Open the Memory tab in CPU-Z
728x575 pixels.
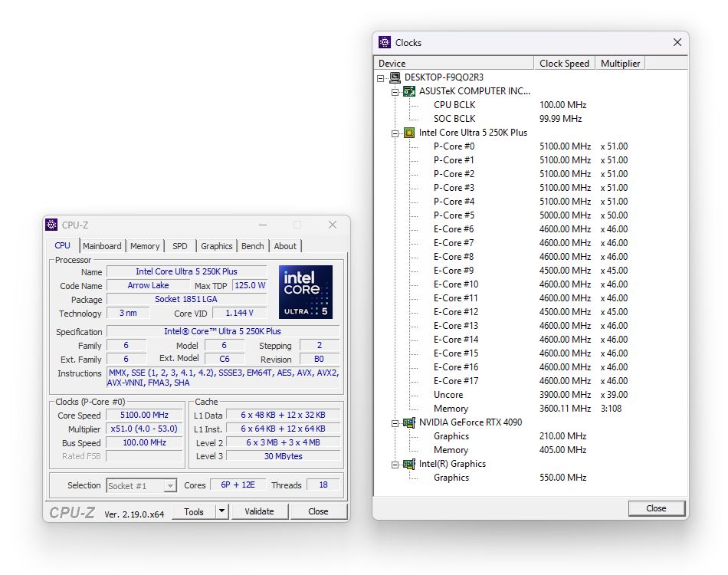click(x=145, y=246)
